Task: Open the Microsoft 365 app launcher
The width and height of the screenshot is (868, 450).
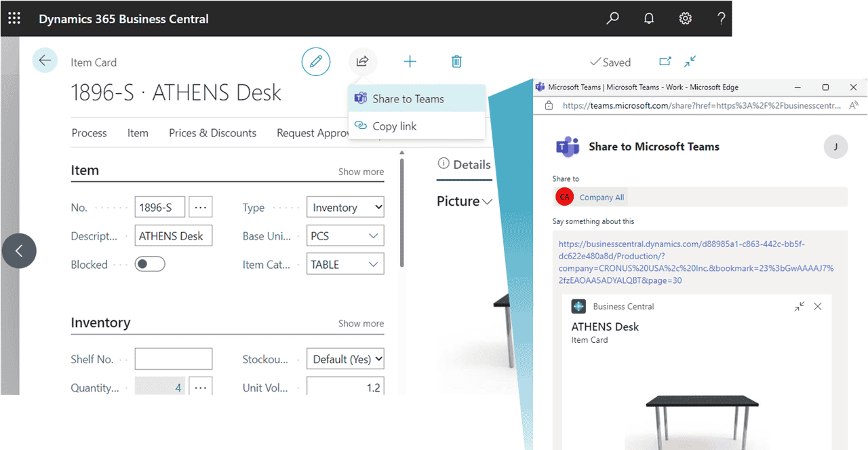Action: pyautogui.click(x=14, y=18)
